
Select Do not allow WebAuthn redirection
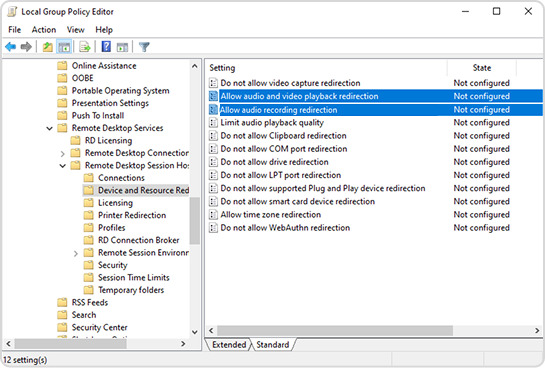pos(285,228)
